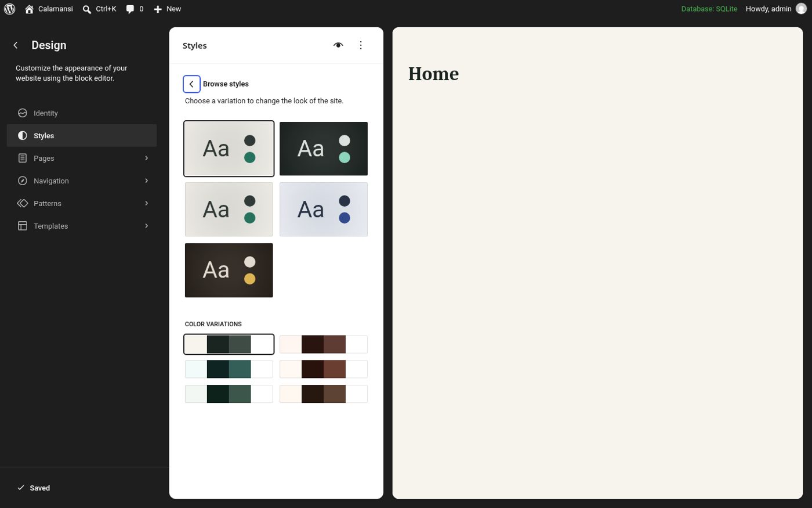
Task: Select Styles in the Design sidebar
Action: (82, 136)
